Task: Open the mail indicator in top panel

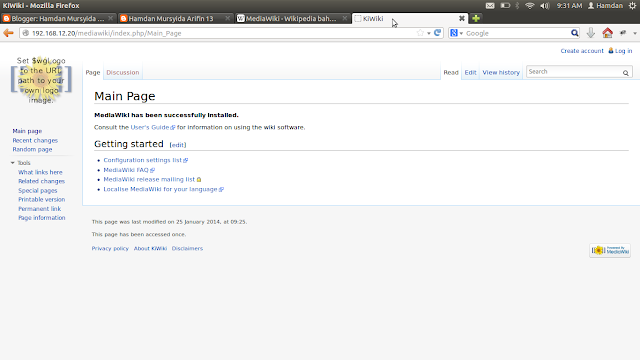Action: point(490,6)
